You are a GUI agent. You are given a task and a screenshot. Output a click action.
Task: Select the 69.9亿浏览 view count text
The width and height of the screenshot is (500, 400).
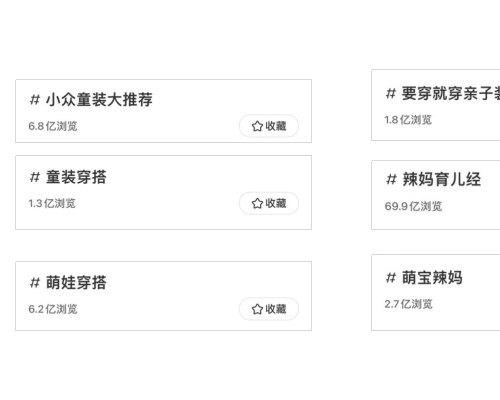[x=413, y=206]
